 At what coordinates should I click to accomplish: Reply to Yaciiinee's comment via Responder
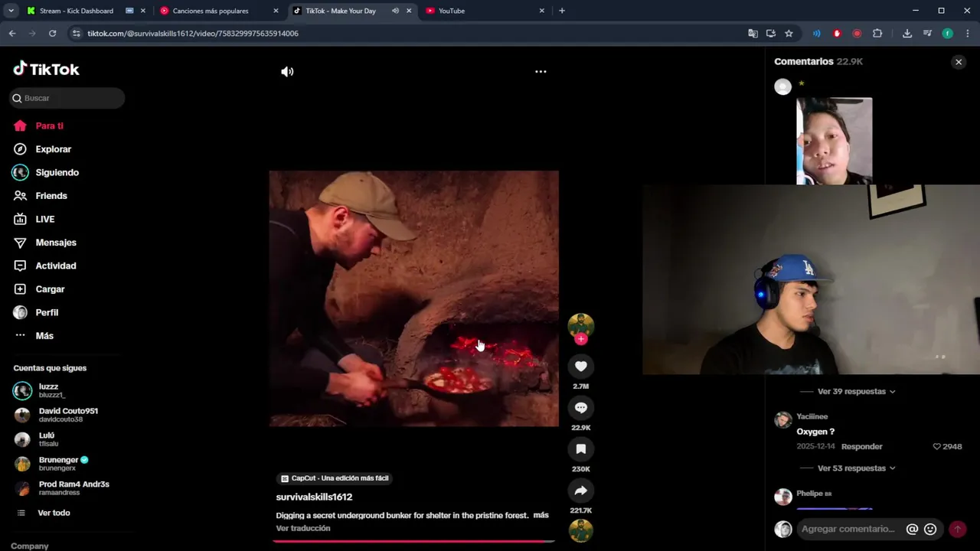pyautogui.click(x=862, y=446)
